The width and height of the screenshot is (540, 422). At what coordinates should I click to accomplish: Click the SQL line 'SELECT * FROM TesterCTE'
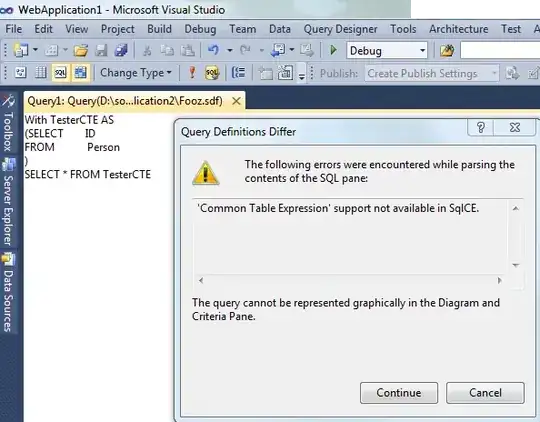88,174
